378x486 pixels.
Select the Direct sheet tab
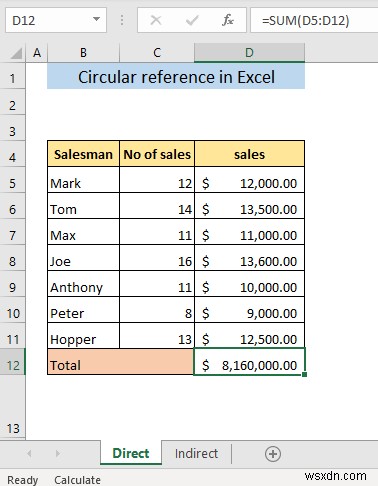coord(131,453)
